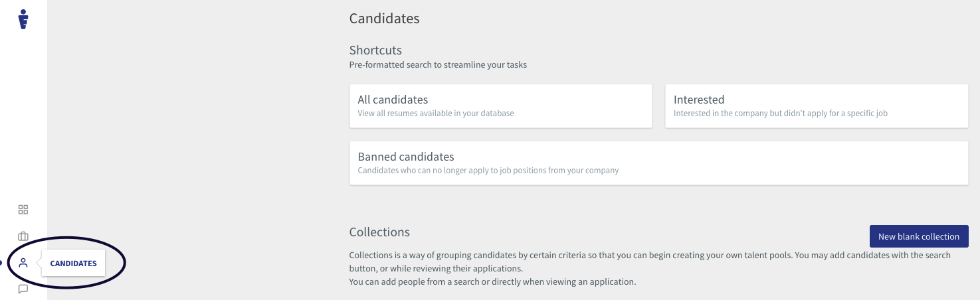Open the Banned candidates shortcut card
980x300 pixels.
[x=659, y=163]
